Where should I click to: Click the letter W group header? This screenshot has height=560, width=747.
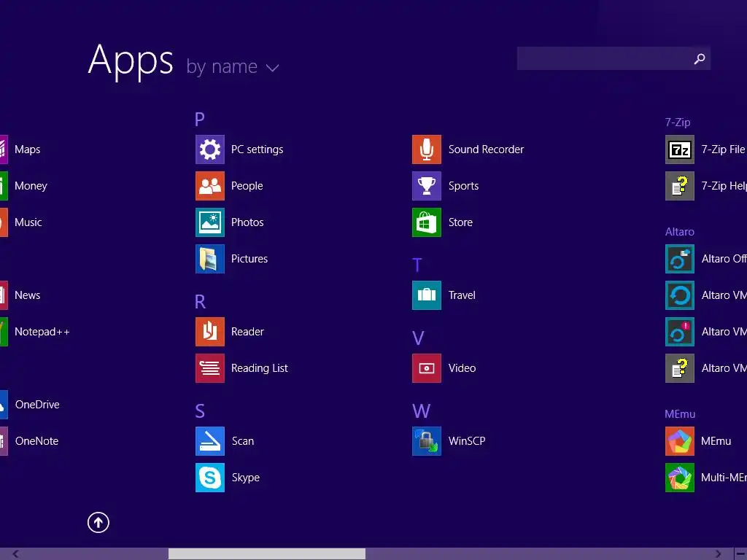[x=421, y=411]
